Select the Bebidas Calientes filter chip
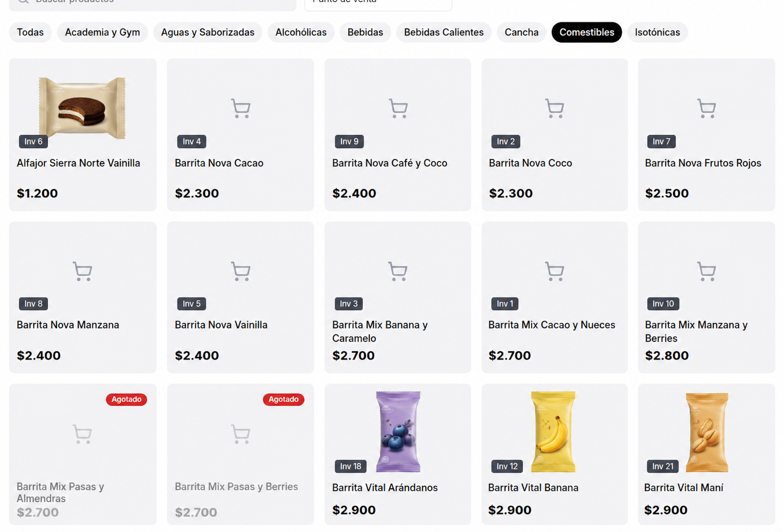 coord(444,32)
